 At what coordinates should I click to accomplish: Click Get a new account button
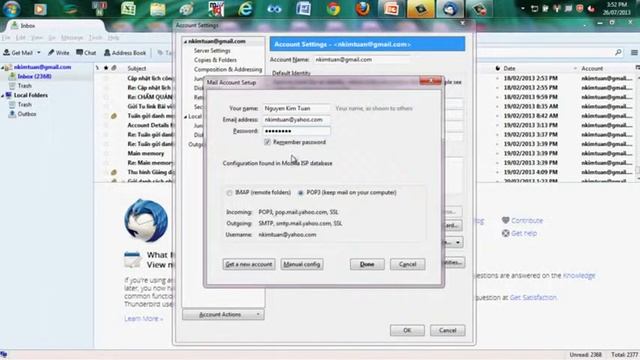pos(249,264)
